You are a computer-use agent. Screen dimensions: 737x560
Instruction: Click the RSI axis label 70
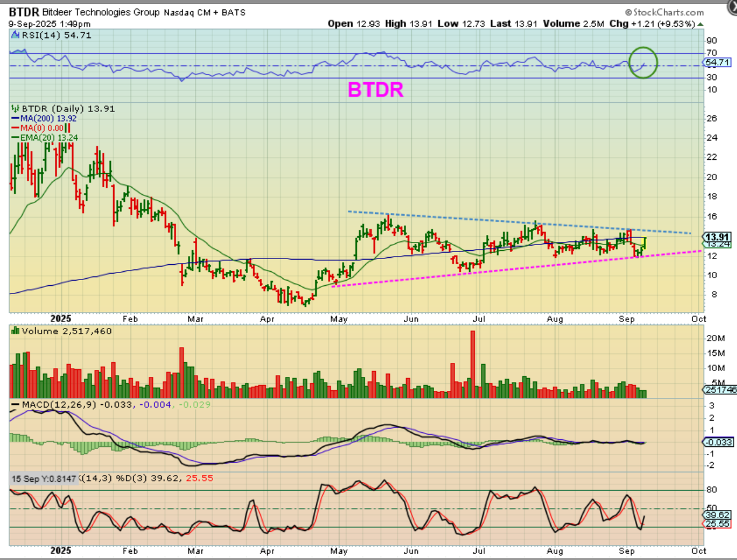click(x=711, y=53)
